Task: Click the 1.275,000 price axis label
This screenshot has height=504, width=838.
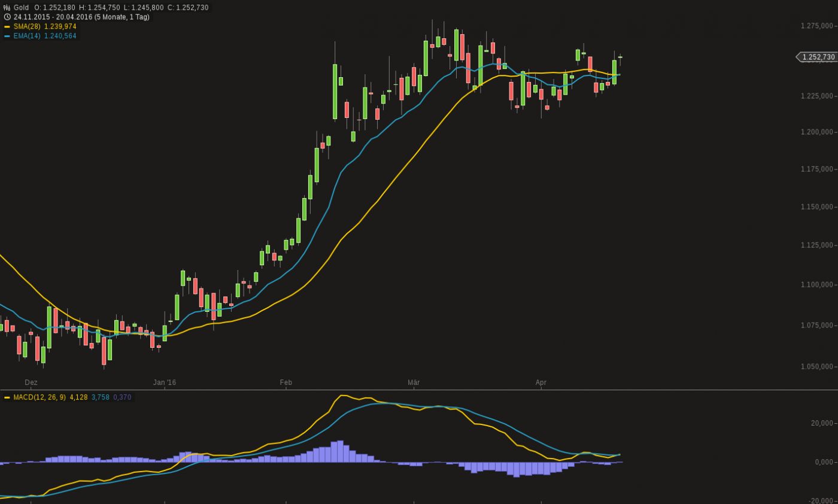Action: 816,26
